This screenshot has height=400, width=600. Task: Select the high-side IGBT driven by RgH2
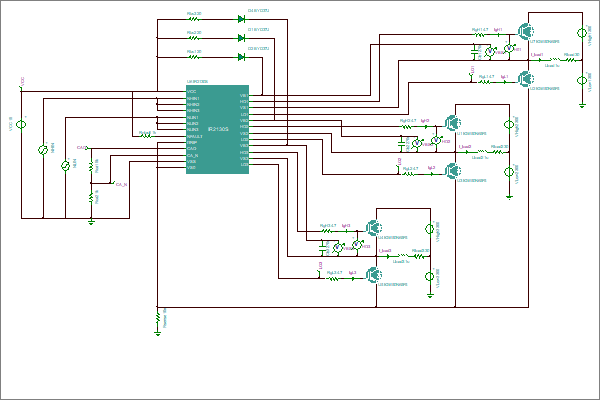453,123
